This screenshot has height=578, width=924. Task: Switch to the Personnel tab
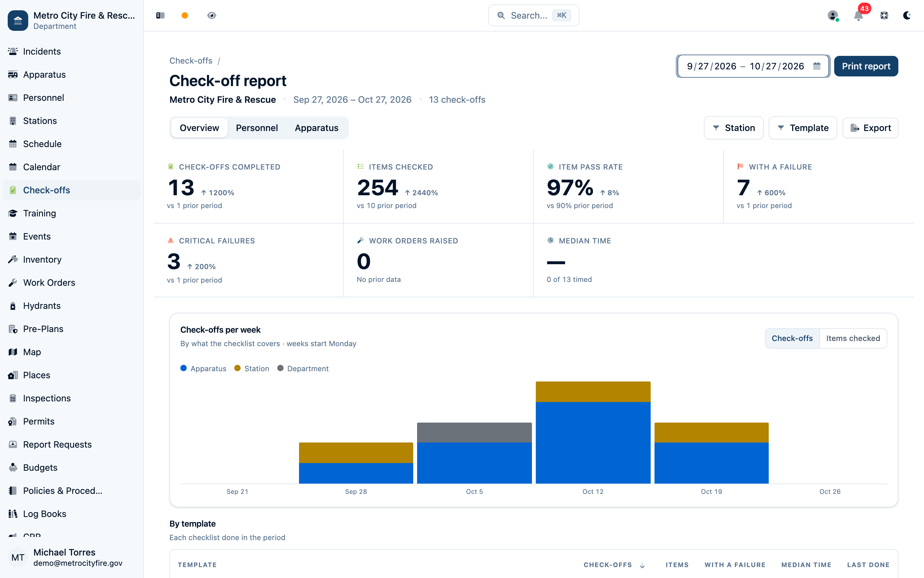pos(257,128)
